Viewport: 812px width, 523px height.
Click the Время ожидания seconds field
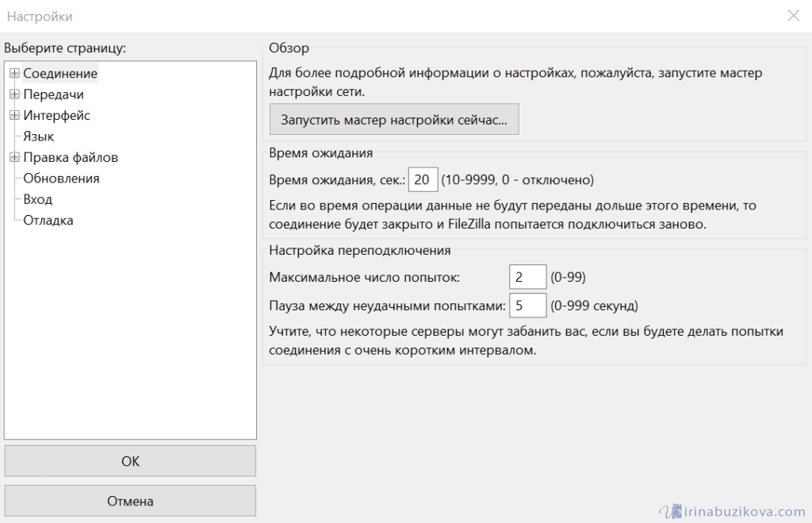tap(423, 179)
